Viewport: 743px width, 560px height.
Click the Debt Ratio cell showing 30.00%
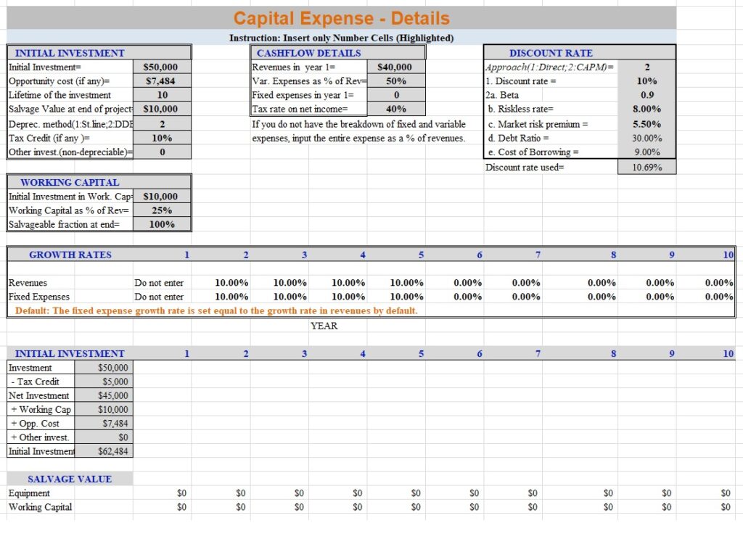pyautogui.click(x=646, y=138)
